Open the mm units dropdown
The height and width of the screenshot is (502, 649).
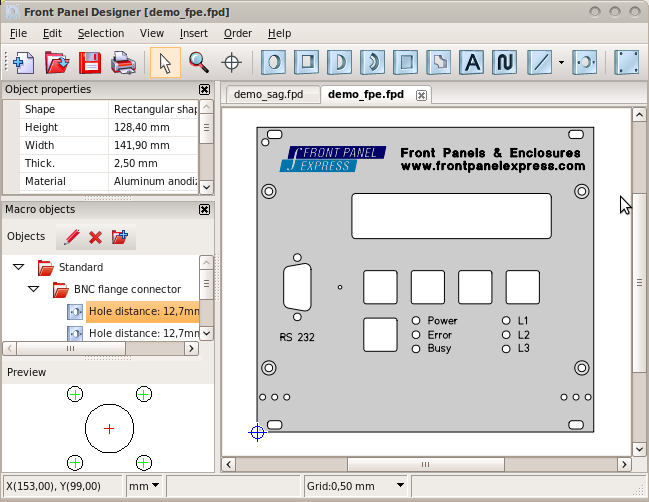144,486
